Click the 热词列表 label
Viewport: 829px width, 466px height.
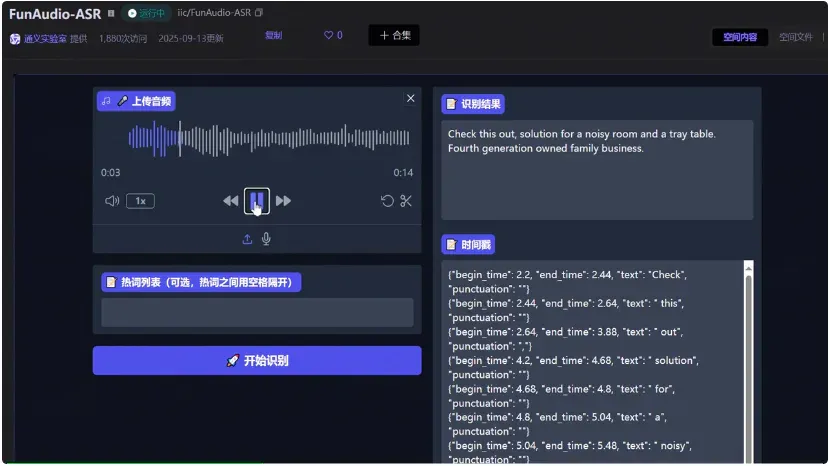(201, 282)
